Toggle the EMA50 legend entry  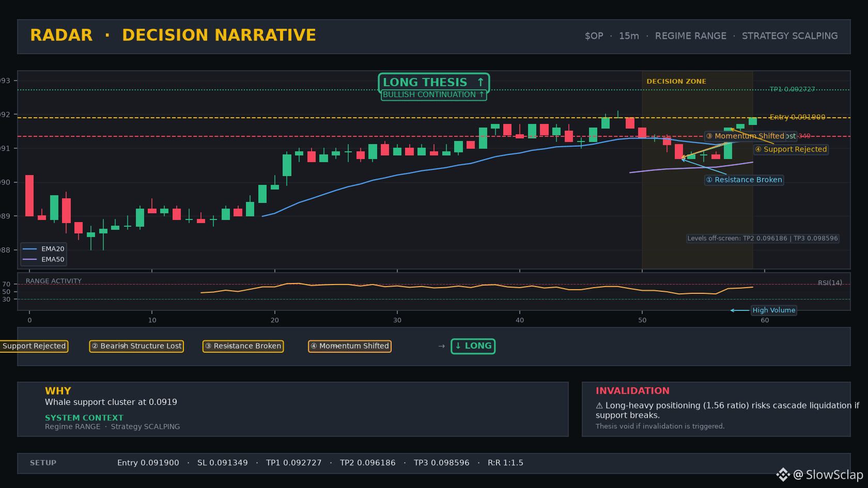44,260
